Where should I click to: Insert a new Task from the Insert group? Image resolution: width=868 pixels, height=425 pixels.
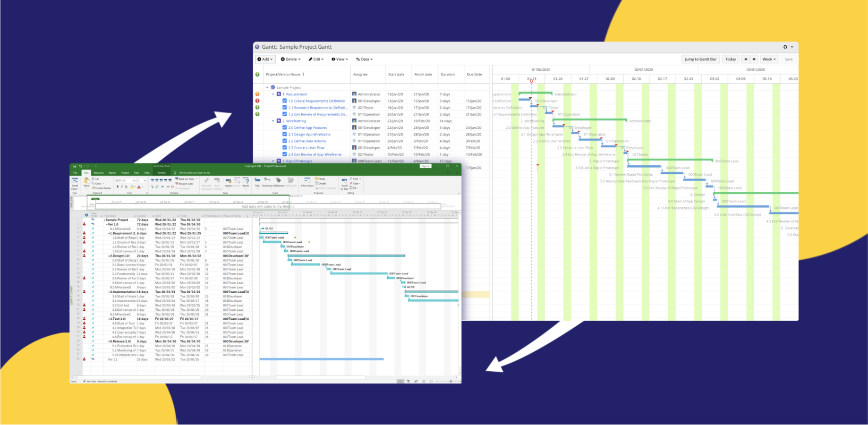point(257,183)
